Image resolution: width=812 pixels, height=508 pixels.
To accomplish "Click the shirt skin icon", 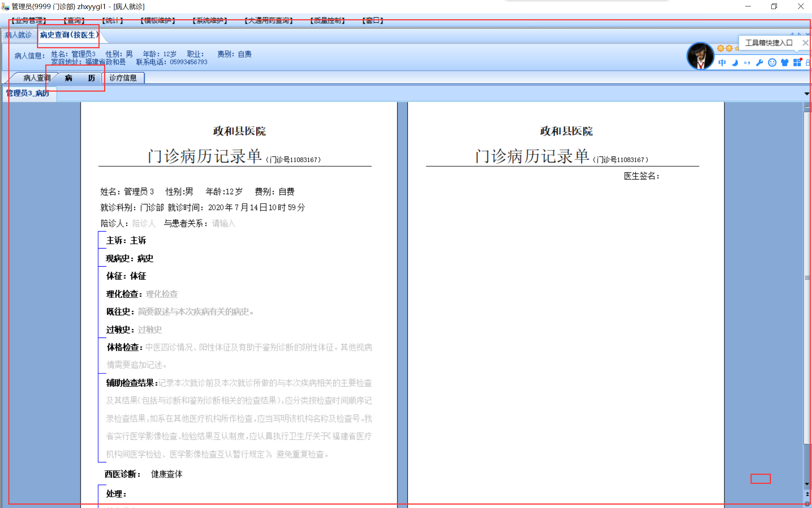I will 784,63.
